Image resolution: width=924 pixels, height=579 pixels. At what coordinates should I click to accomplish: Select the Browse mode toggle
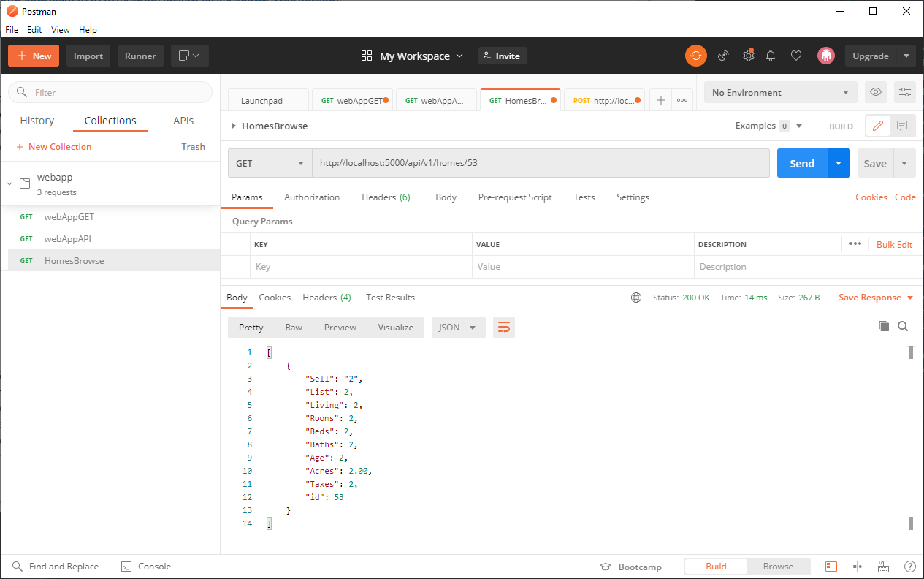click(778, 567)
